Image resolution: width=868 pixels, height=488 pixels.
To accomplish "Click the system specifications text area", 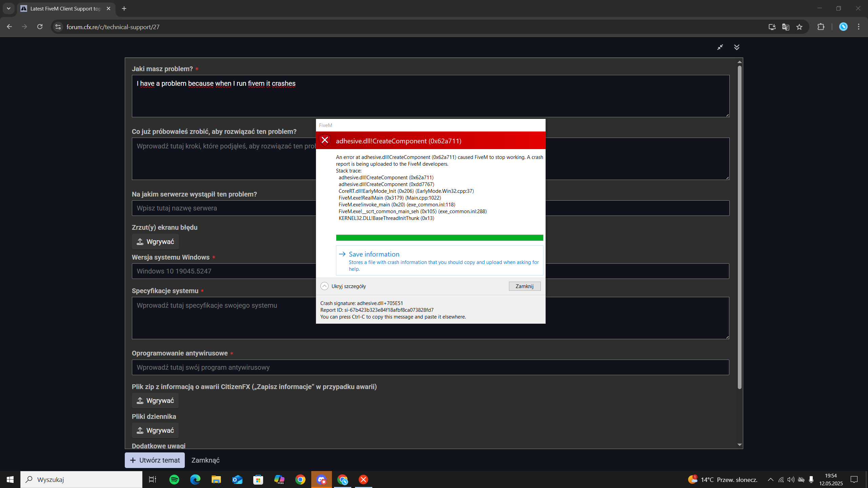I will (x=224, y=318).
